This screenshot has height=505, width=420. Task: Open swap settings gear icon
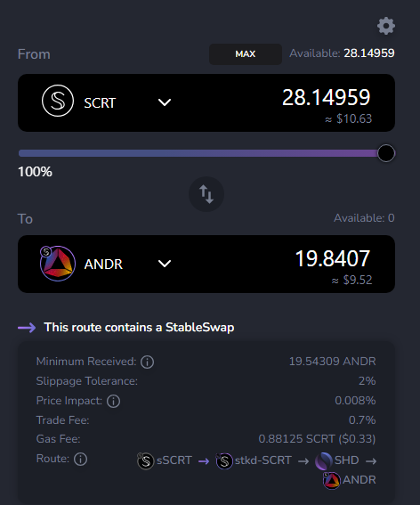tap(386, 26)
